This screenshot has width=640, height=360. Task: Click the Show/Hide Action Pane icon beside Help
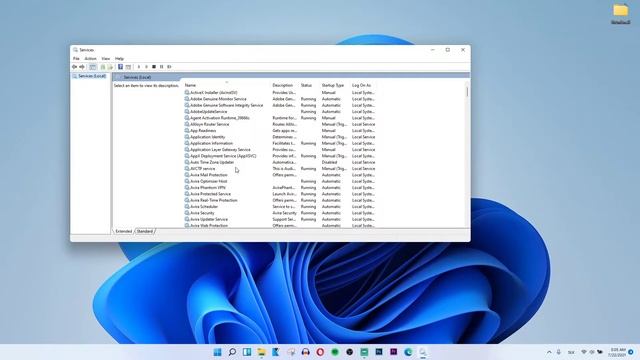click(x=128, y=67)
